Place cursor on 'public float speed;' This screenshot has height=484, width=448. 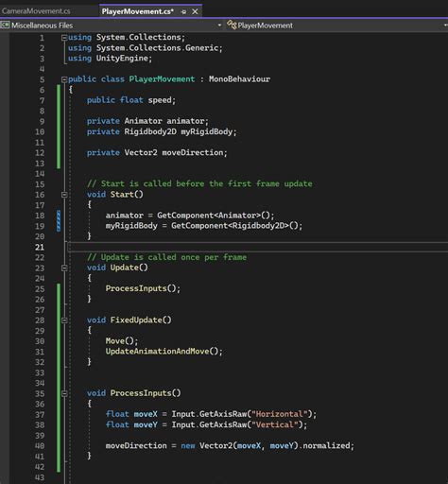pos(131,100)
